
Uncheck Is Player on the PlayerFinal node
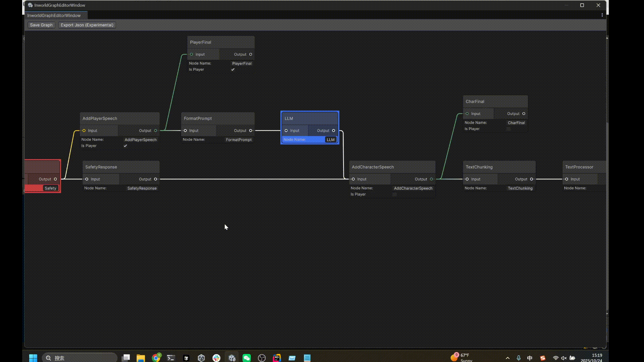coord(233,70)
